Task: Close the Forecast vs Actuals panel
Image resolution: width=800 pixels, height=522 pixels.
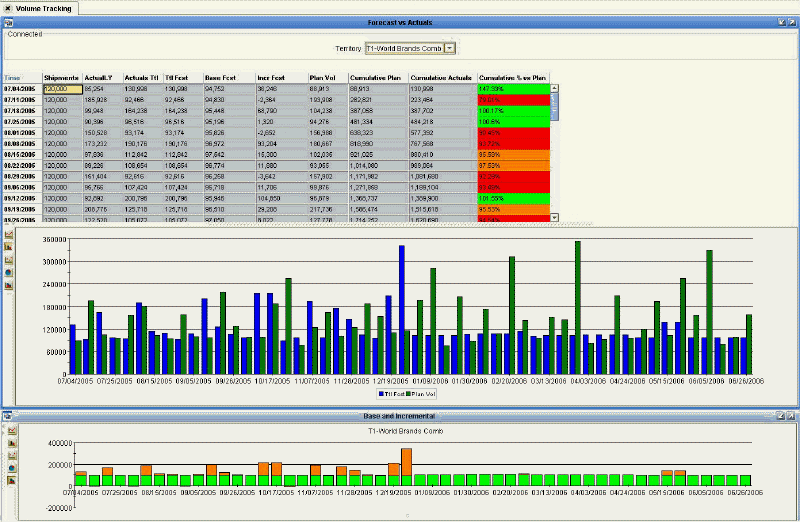Action: (791, 22)
